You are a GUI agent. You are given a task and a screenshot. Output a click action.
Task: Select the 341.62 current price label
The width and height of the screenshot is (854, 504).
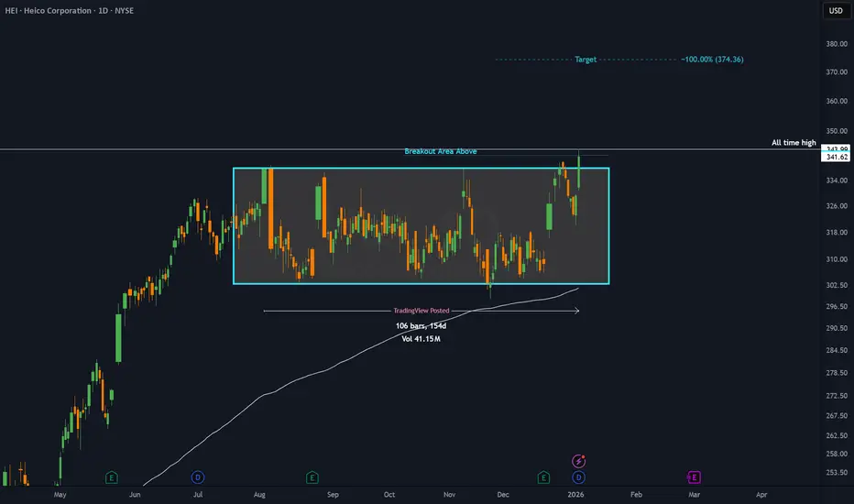(836, 157)
